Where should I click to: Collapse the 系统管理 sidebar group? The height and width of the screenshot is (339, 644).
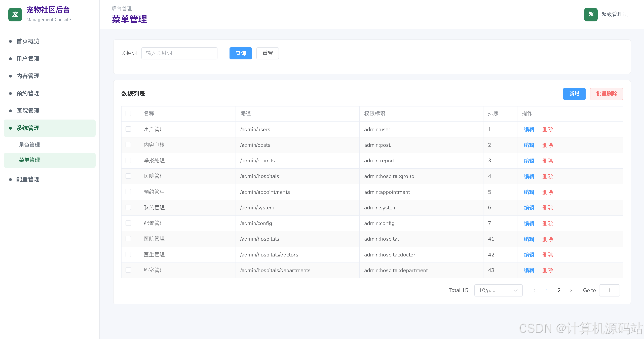click(50, 128)
